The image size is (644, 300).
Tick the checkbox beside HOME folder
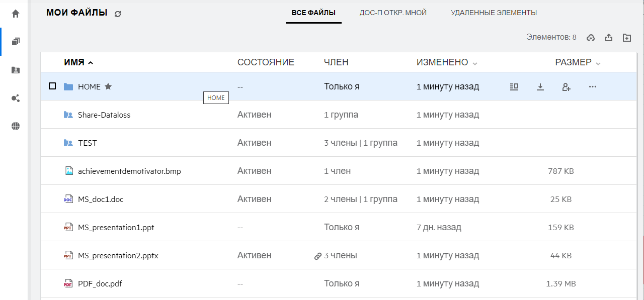click(52, 86)
